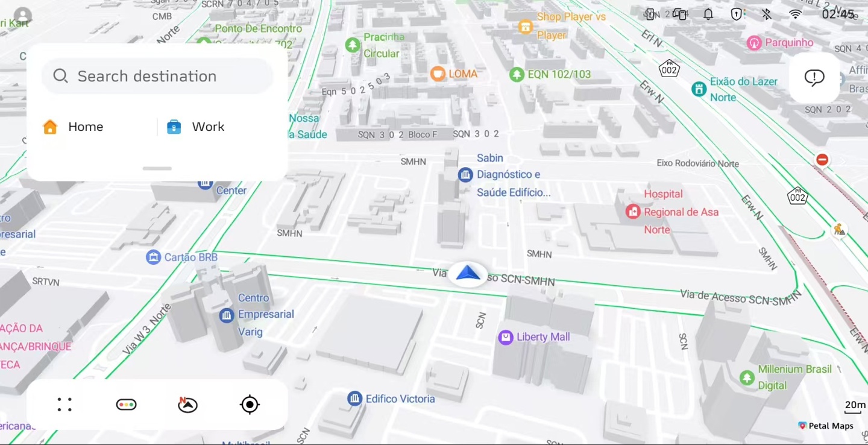Viewport: 868px width, 445px height.
Task: Select the Millenium Brasil Digital green pin
Action: (747, 377)
